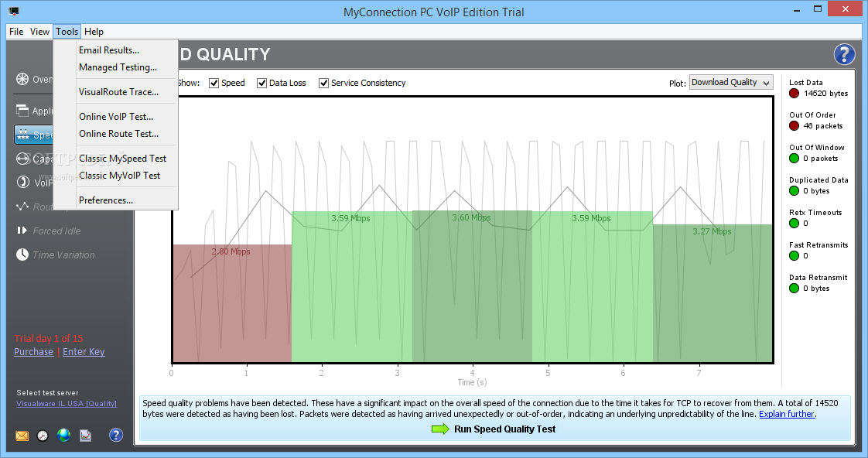Open Preferences from Tools menu

click(x=116, y=200)
